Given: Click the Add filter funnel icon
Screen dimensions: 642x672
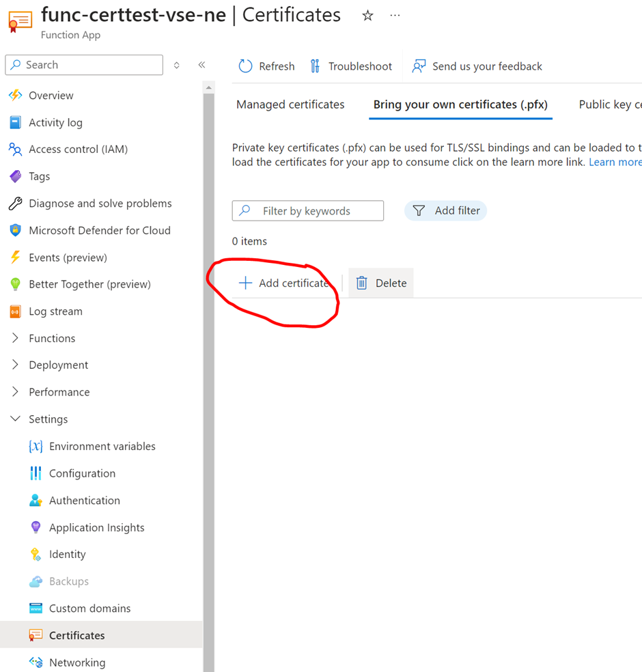Looking at the screenshot, I should pos(419,210).
